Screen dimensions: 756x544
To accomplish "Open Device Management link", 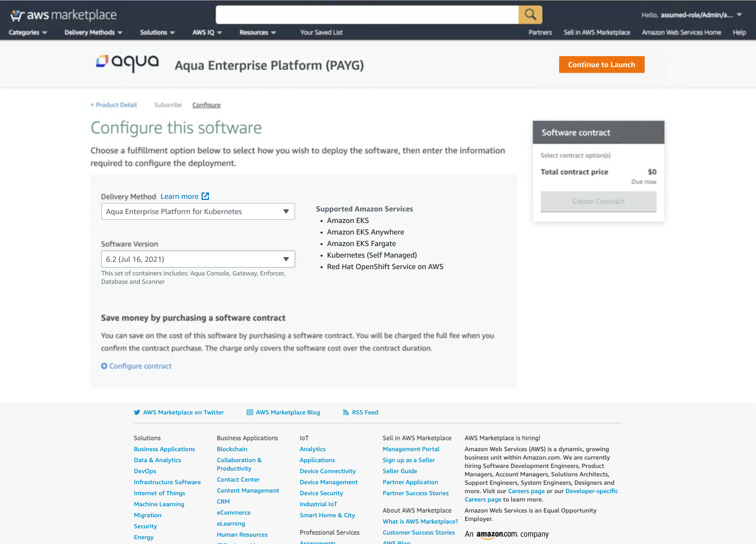I will pyautogui.click(x=329, y=482).
